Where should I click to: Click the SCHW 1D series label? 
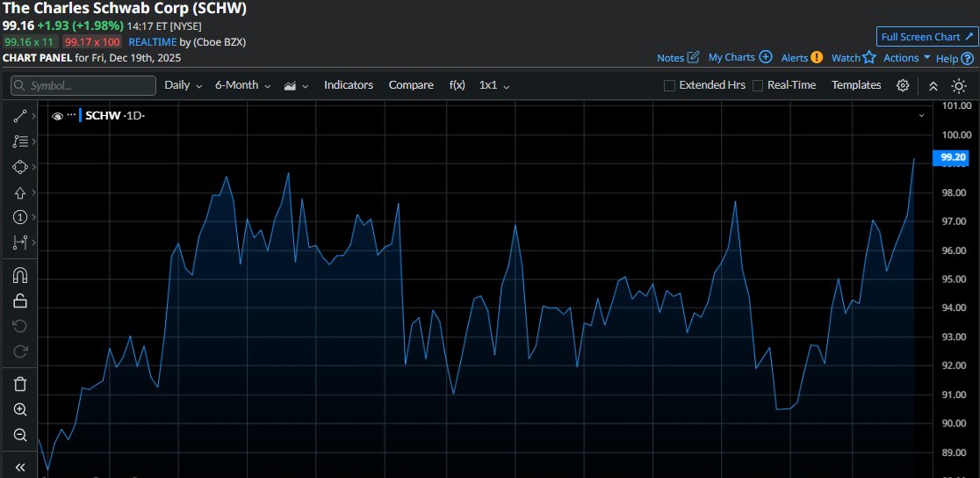pyautogui.click(x=115, y=116)
